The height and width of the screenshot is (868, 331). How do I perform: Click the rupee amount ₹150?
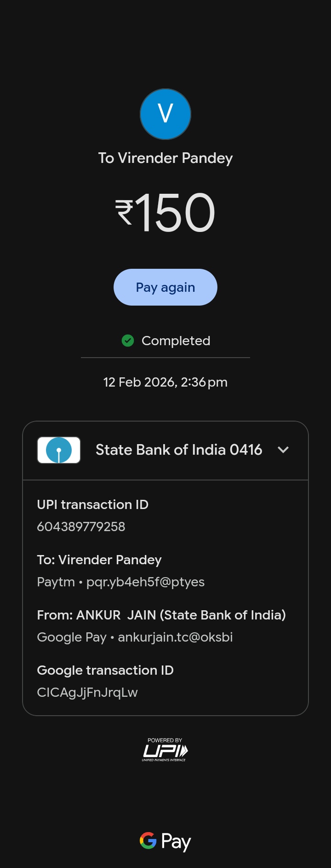tap(165, 213)
